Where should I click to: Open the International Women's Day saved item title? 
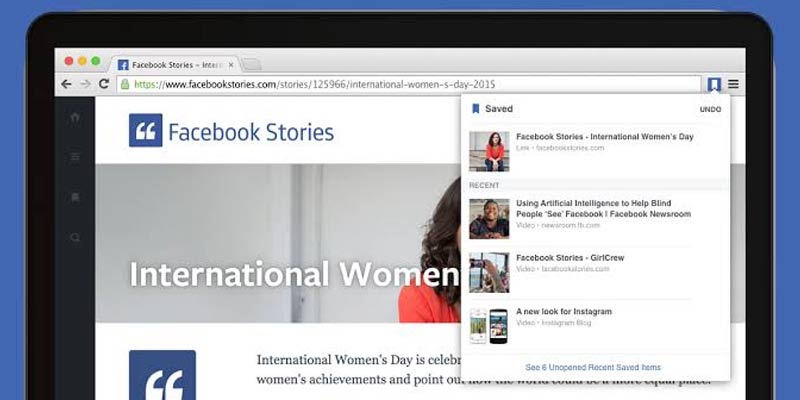605,137
